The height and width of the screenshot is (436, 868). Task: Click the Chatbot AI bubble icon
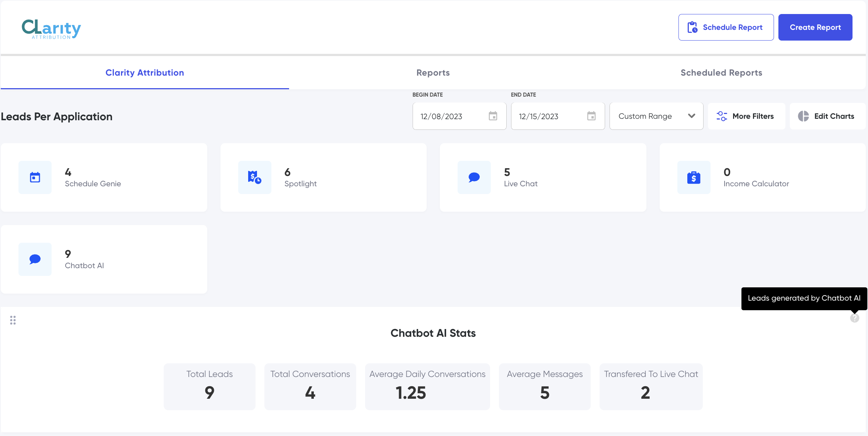[x=35, y=259]
